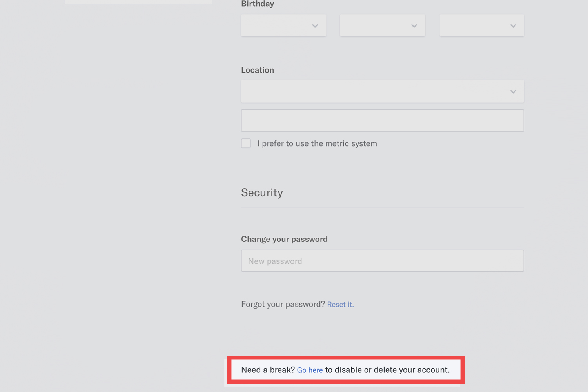Click the Security section heading
The width and height of the screenshot is (588, 392).
click(262, 192)
